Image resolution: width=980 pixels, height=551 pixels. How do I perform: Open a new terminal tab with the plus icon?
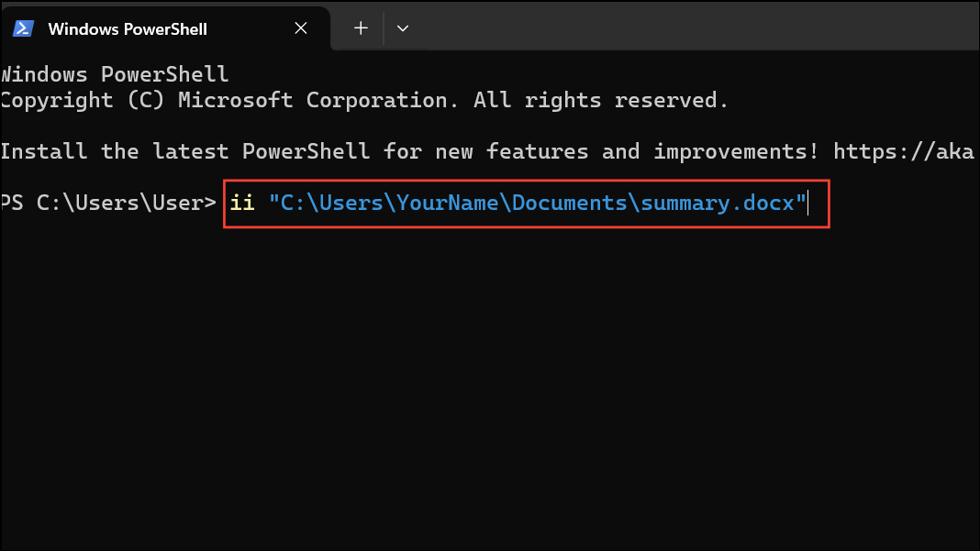(x=359, y=28)
